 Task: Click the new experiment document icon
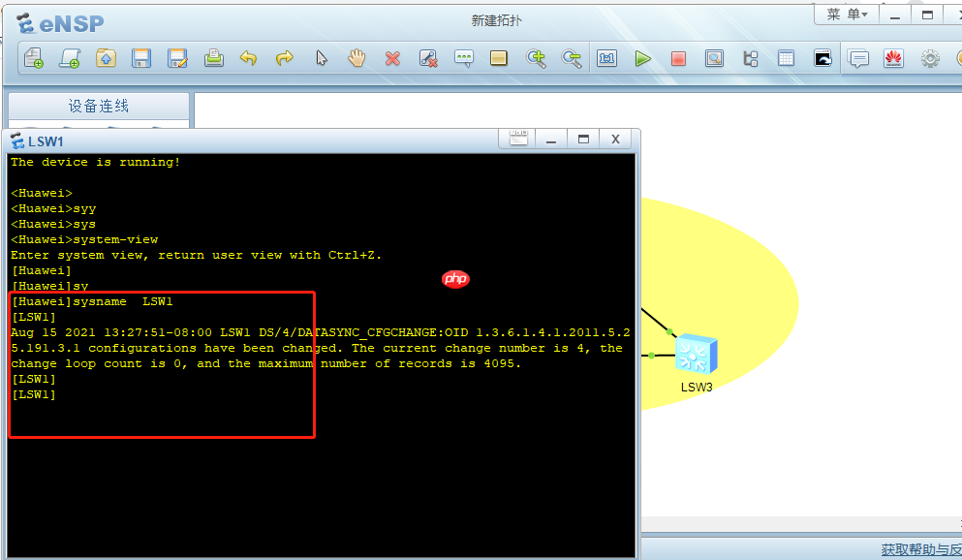[x=70, y=58]
